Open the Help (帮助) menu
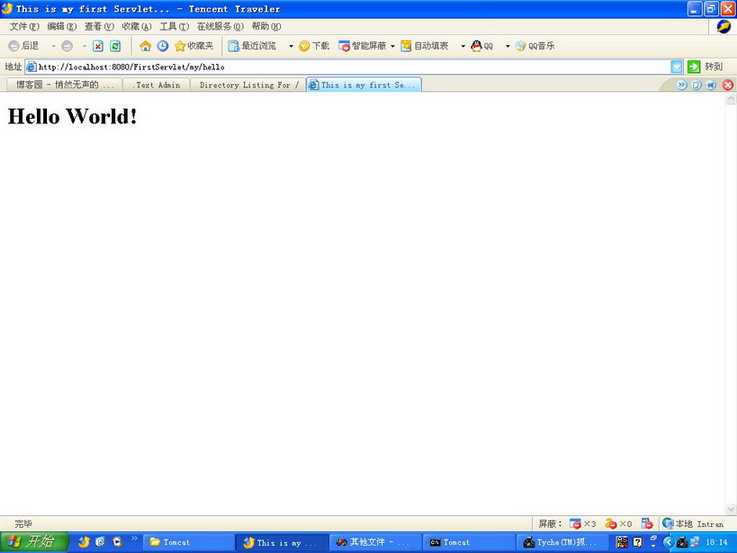 point(266,26)
